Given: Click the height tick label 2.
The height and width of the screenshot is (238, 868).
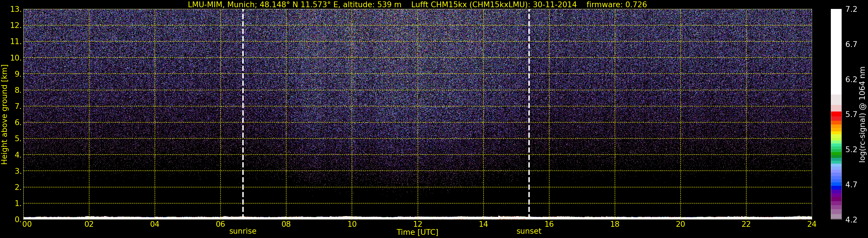Looking at the screenshot, I should pyautogui.click(x=18, y=187).
